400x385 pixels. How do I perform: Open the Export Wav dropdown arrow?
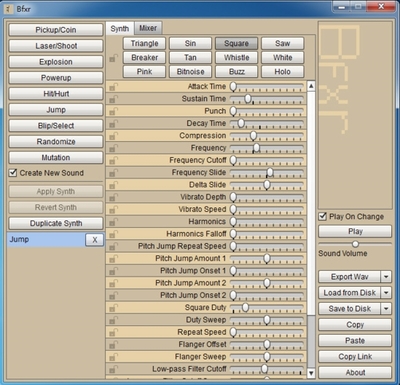tap(386, 277)
